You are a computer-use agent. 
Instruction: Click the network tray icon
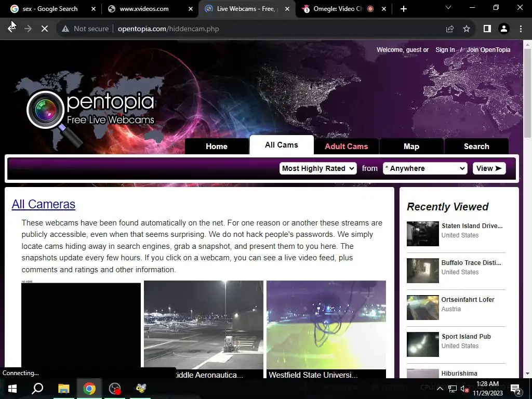(453, 389)
